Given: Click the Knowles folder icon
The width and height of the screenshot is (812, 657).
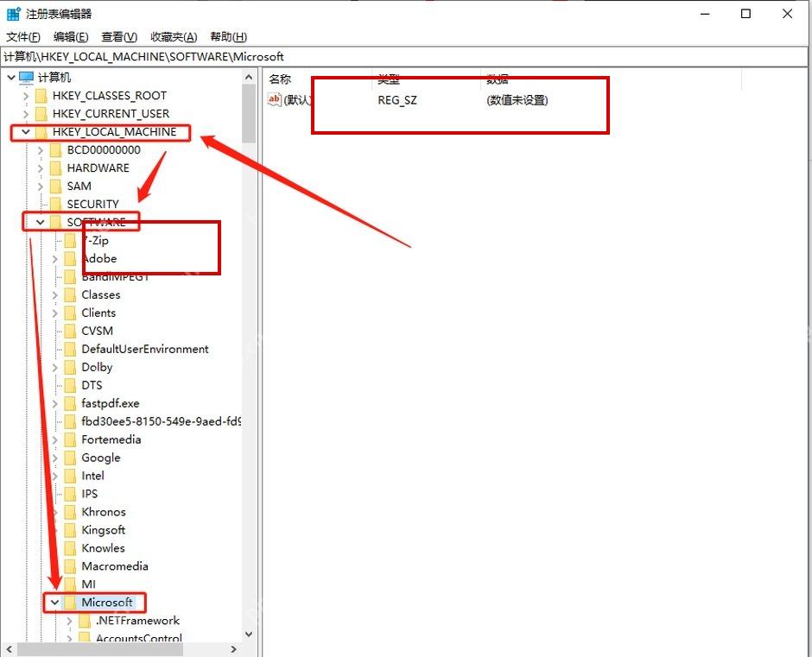Looking at the screenshot, I should [x=70, y=547].
